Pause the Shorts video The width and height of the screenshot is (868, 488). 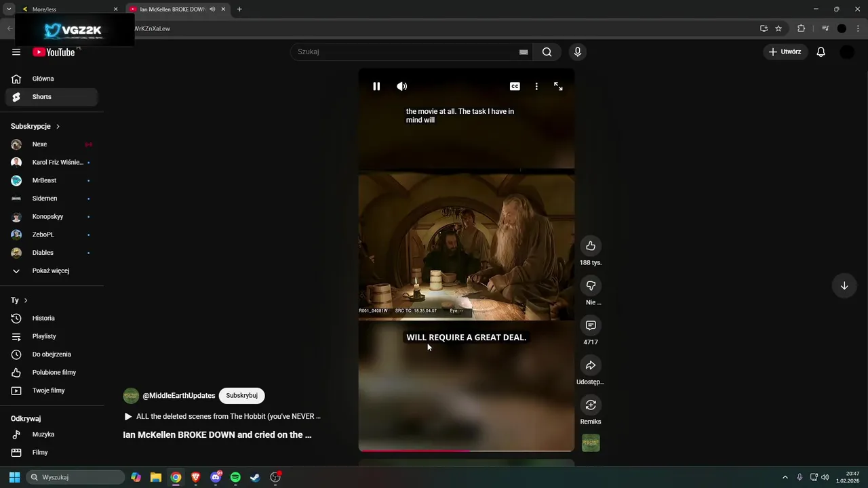376,86
